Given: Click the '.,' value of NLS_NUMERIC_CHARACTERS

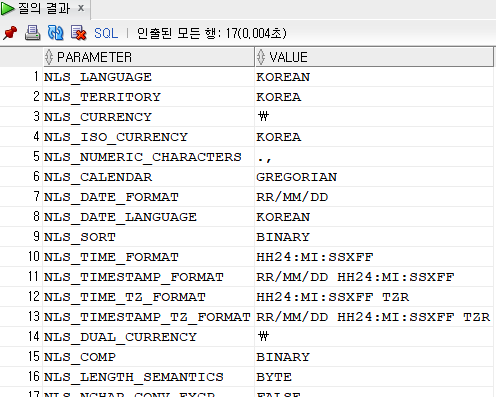Looking at the screenshot, I should point(374,157).
